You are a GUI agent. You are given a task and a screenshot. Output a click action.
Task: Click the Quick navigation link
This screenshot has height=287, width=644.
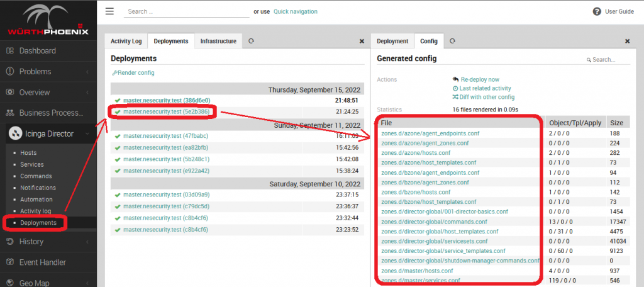point(296,11)
